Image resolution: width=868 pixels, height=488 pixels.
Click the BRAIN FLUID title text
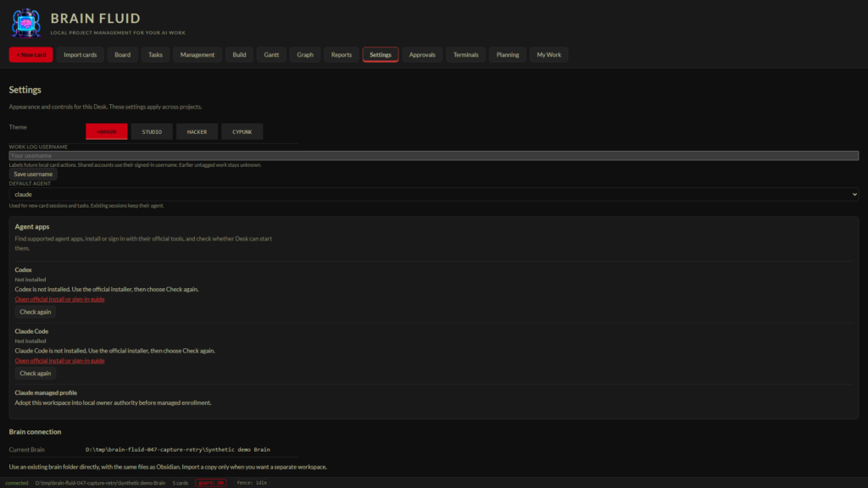[x=95, y=19]
